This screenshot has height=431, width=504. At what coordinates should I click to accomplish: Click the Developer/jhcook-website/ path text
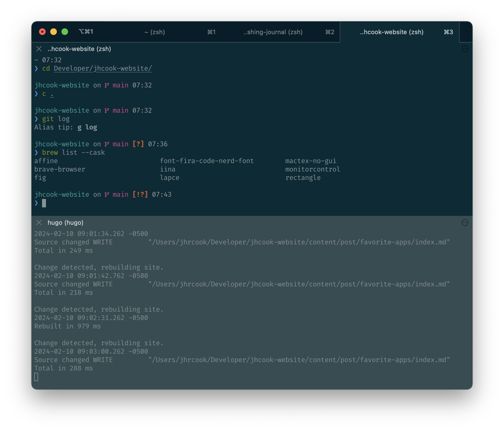click(x=103, y=68)
